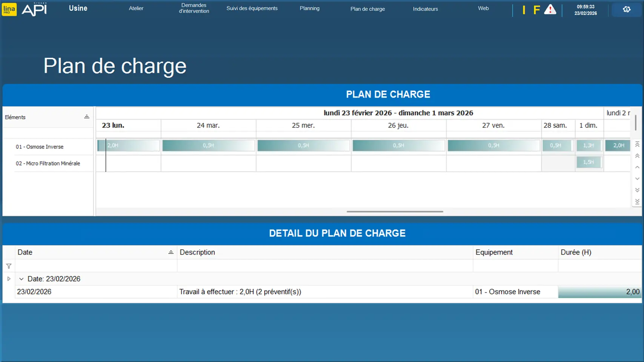
Task: Open the user settings gear icon
Action: pyautogui.click(x=626, y=9)
